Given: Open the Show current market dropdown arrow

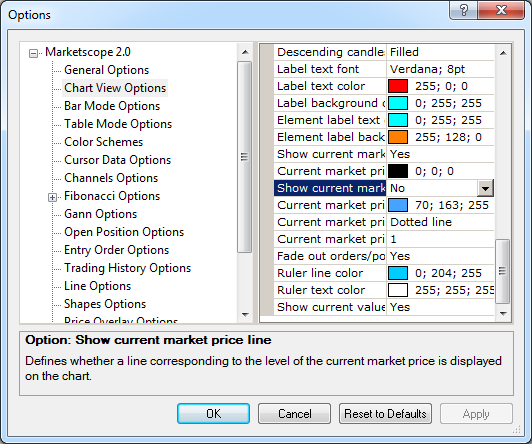Looking at the screenshot, I should (x=485, y=188).
